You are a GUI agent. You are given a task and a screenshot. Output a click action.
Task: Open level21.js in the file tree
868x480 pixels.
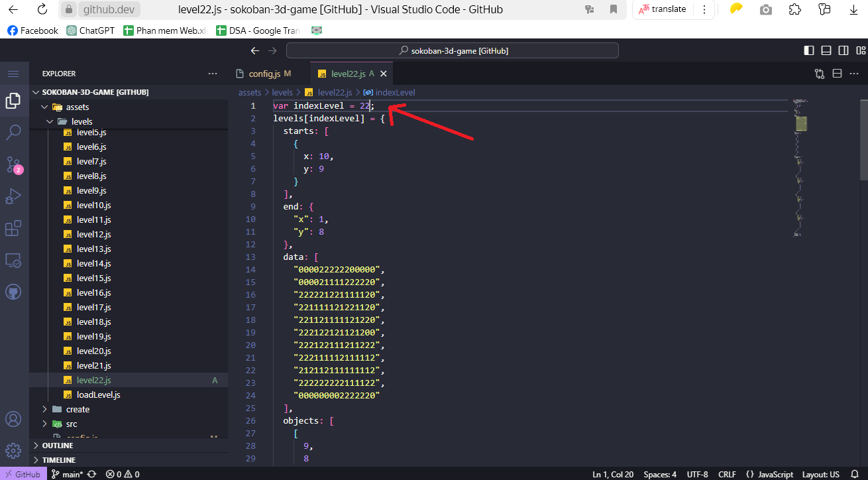coord(93,365)
